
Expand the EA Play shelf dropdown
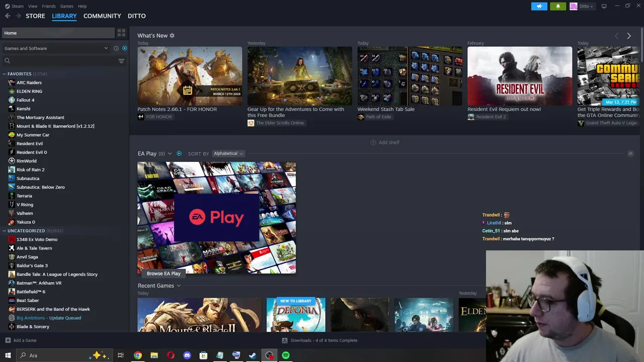(x=170, y=153)
